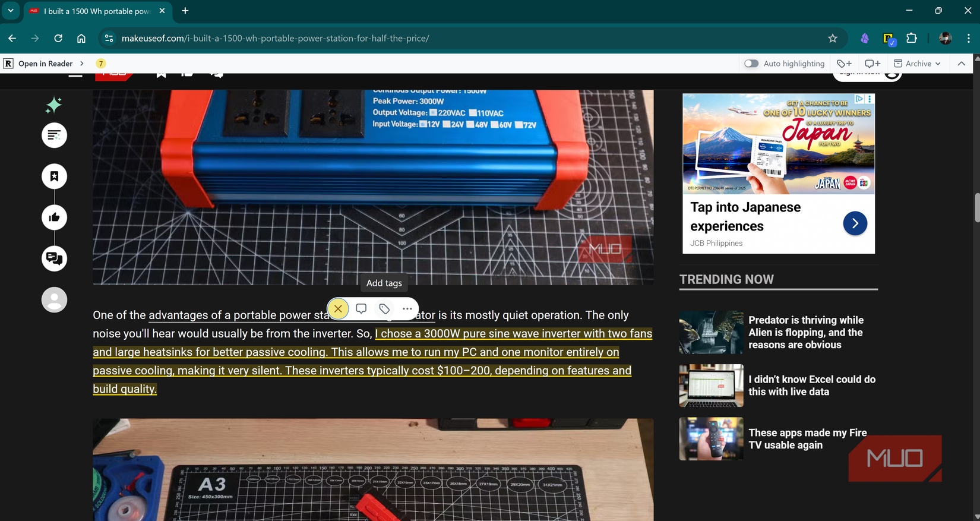980x521 pixels.
Task: Open the comments icon in the left sidebar
Action: coord(54,258)
